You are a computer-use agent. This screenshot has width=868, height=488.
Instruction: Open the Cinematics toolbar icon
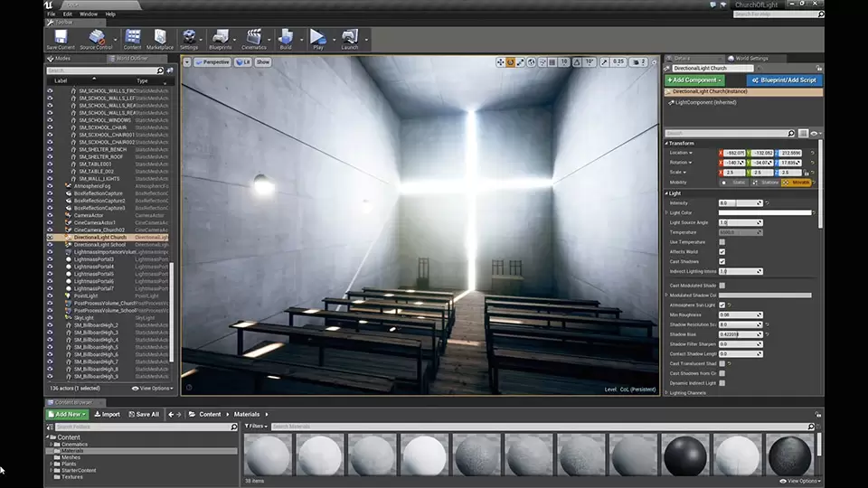pos(254,38)
